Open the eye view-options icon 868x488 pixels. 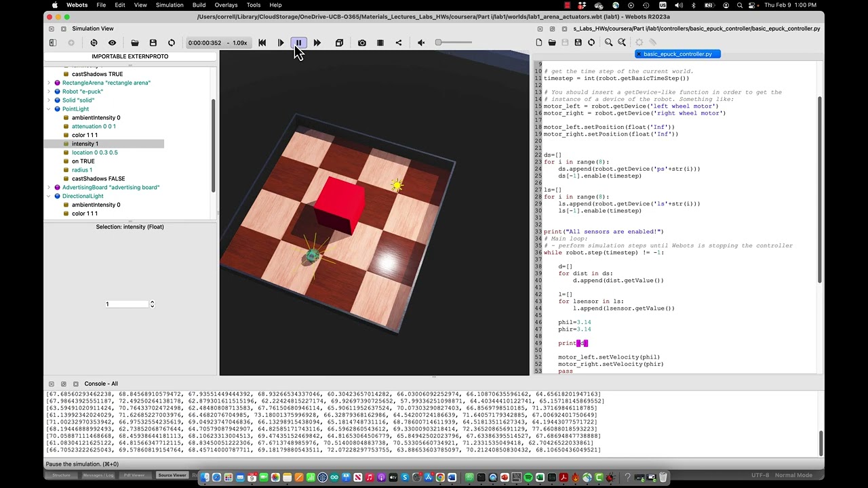pyautogui.click(x=113, y=43)
